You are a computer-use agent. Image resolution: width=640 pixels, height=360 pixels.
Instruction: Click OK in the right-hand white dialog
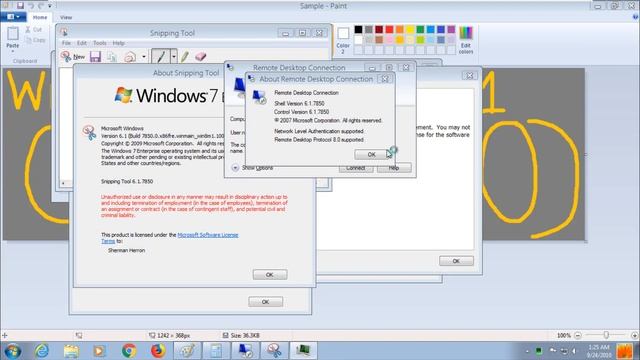point(456,261)
